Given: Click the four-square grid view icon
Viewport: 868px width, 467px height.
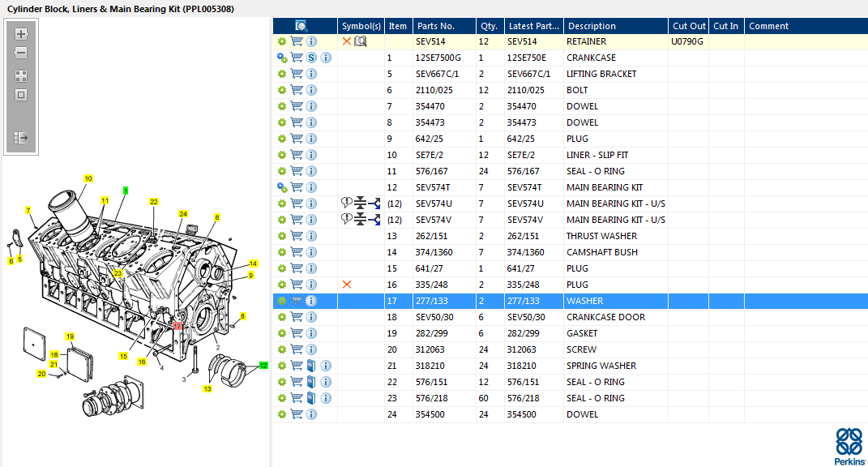Looking at the screenshot, I should pyautogui.click(x=21, y=76).
